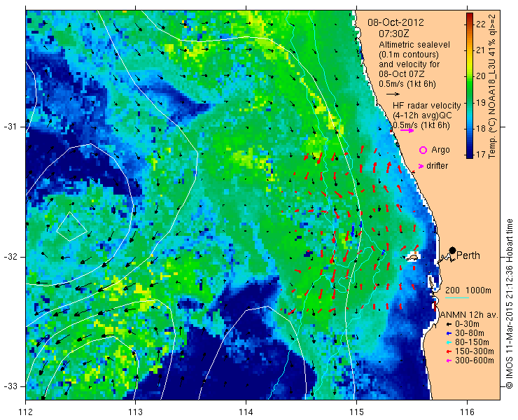Click the (0.1m contours) caption line
Viewport: 518px width, 420px height.
tap(409, 54)
